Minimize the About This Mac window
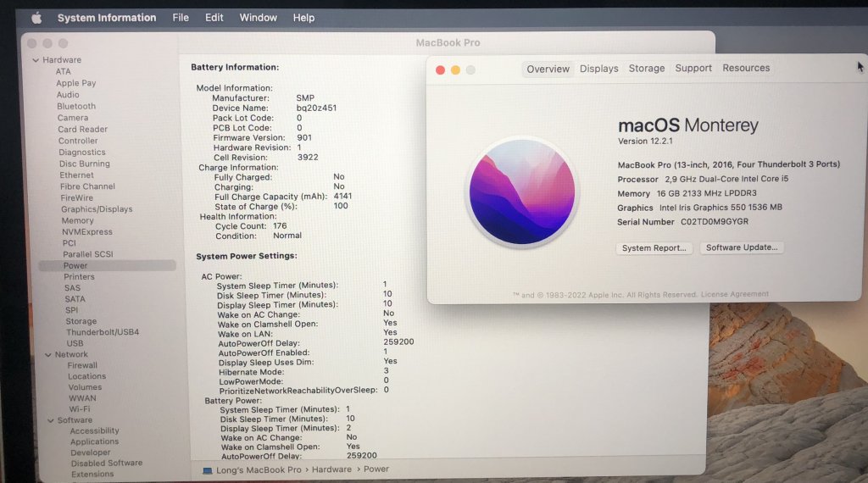The height and width of the screenshot is (483, 868). (455, 70)
